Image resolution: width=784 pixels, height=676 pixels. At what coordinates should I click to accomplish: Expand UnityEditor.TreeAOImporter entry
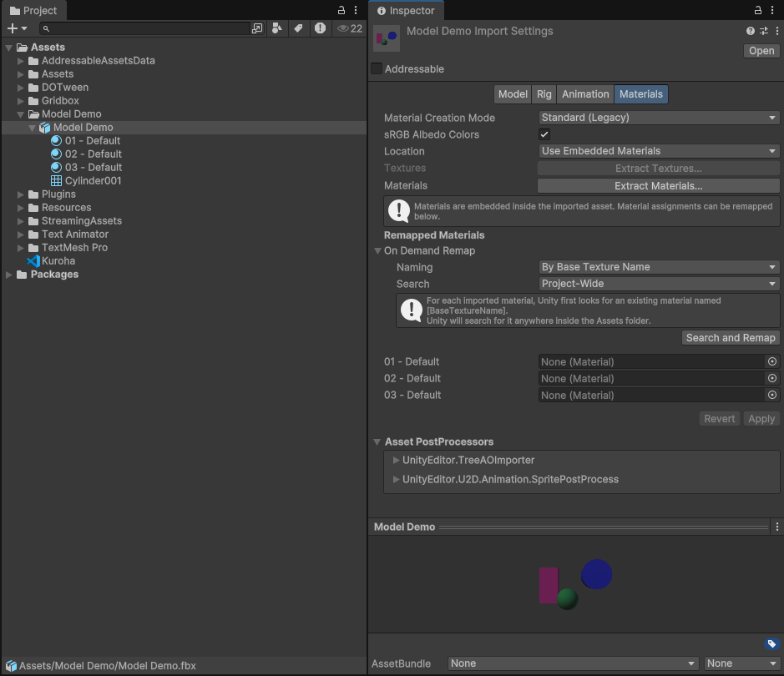(x=396, y=460)
